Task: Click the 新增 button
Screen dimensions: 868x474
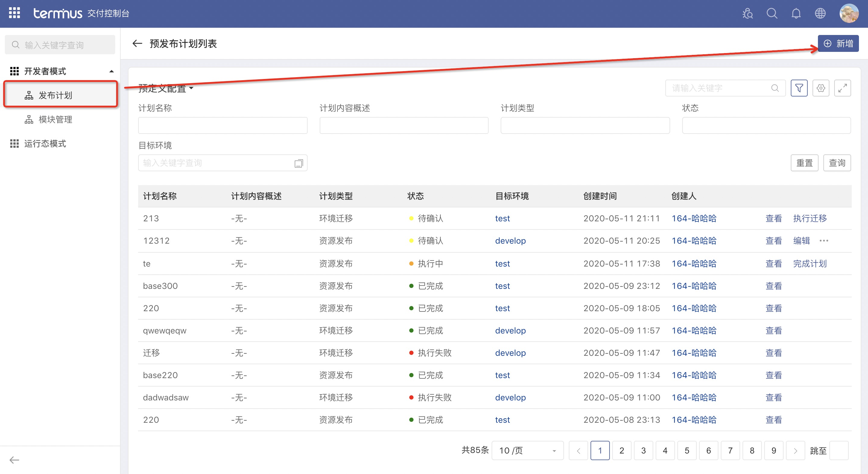Action: [x=838, y=43]
